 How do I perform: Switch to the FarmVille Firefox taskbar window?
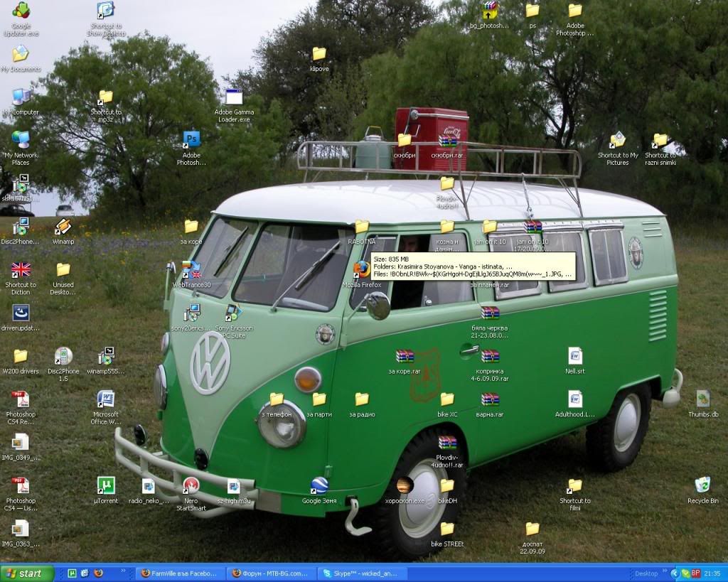(x=181, y=573)
